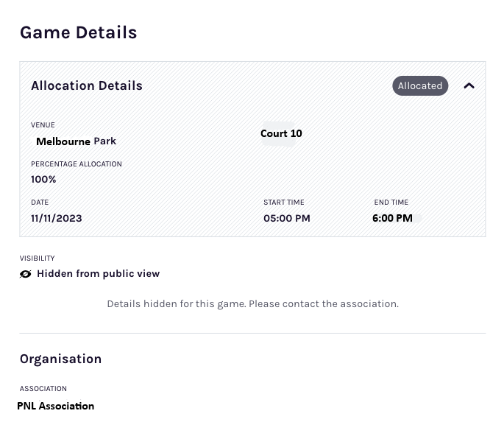Click the date value 11/11/2023
This screenshot has height=422, width=504.
(x=56, y=219)
